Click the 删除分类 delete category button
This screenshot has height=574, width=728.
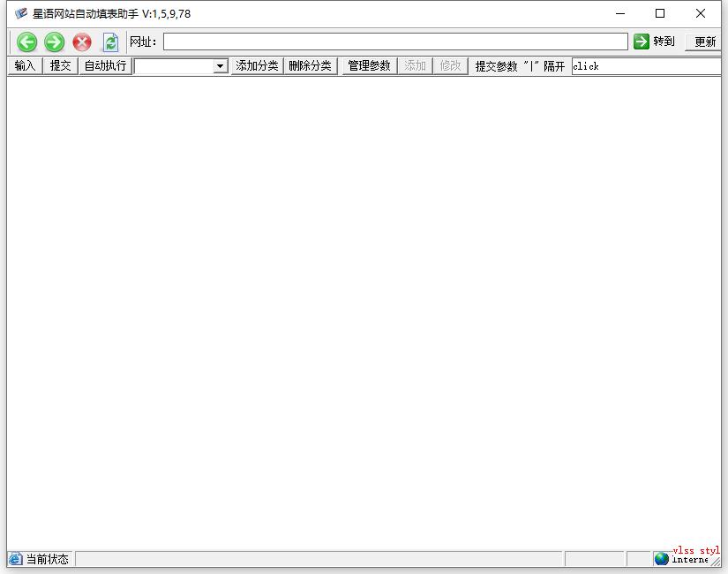(x=310, y=66)
